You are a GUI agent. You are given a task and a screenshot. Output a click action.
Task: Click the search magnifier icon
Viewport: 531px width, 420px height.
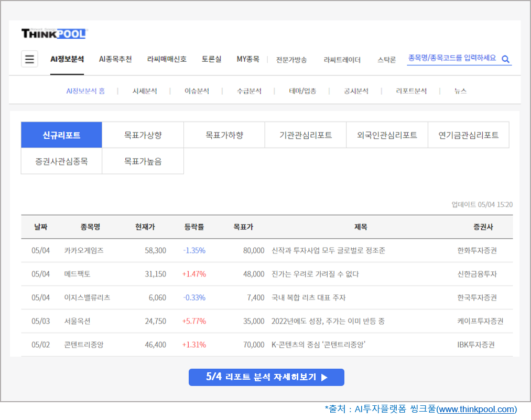(x=505, y=59)
